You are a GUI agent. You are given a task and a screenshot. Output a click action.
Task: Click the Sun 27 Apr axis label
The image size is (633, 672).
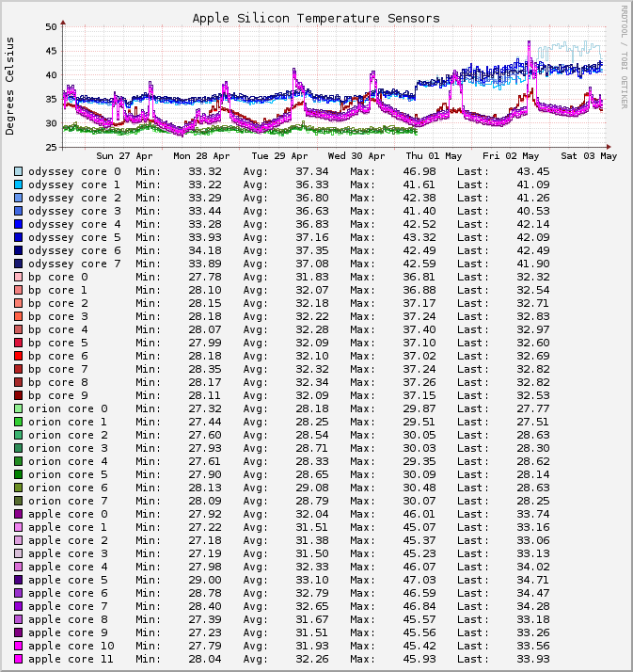[x=124, y=156]
